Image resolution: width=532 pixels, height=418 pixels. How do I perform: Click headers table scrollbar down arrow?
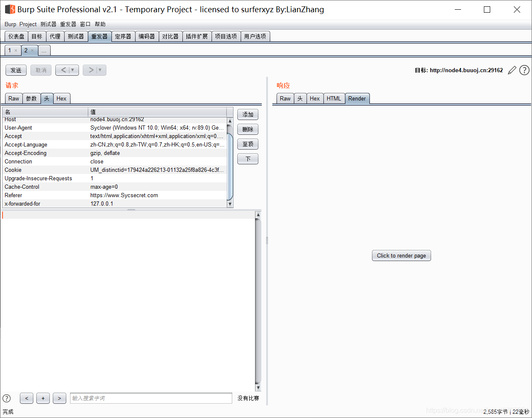coord(230,204)
